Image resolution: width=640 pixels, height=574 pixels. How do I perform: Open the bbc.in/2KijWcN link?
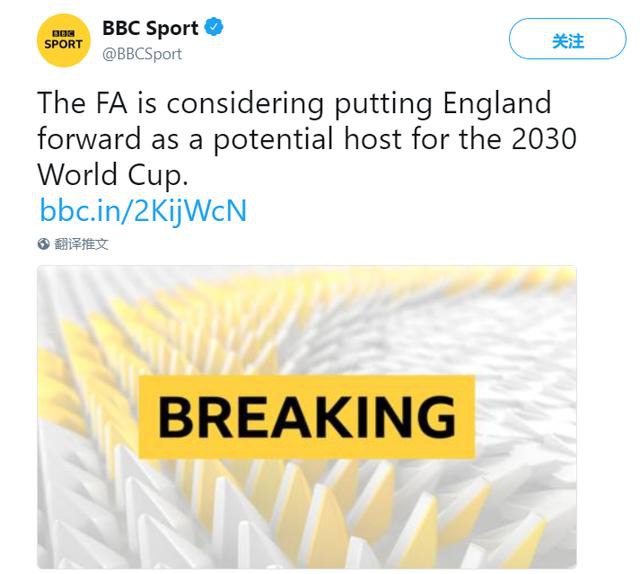(x=143, y=211)
